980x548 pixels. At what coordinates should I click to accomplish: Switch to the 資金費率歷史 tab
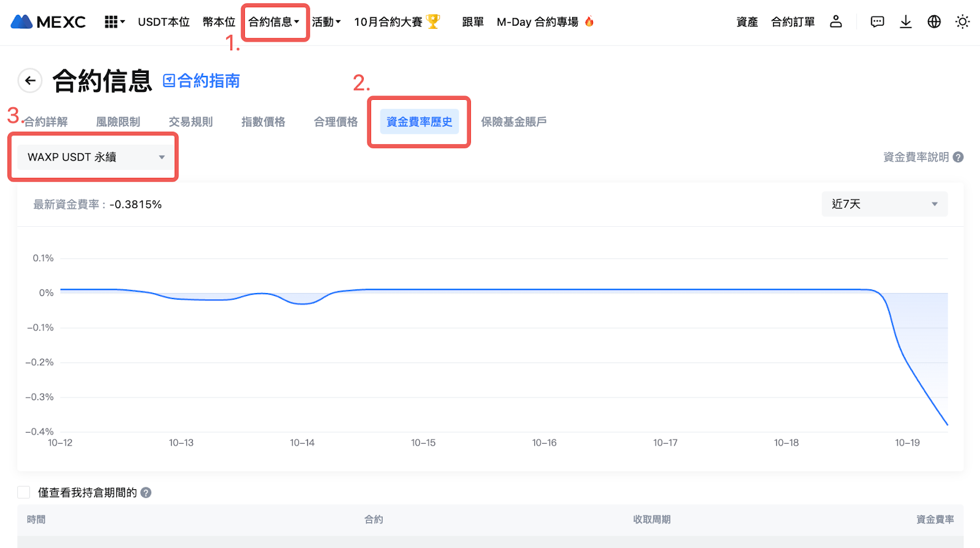click(419, 122)
